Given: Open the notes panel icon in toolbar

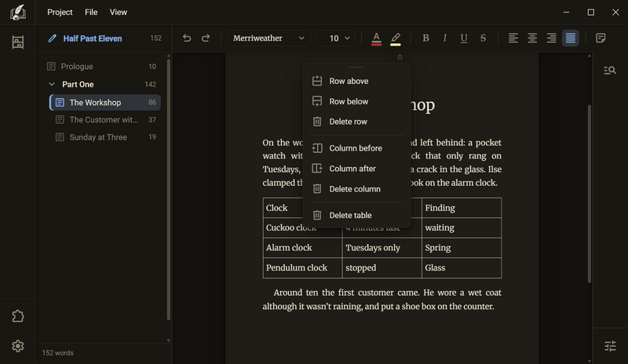Looking at the screenshot, I should pyautogui.click(x=601, y=38).
